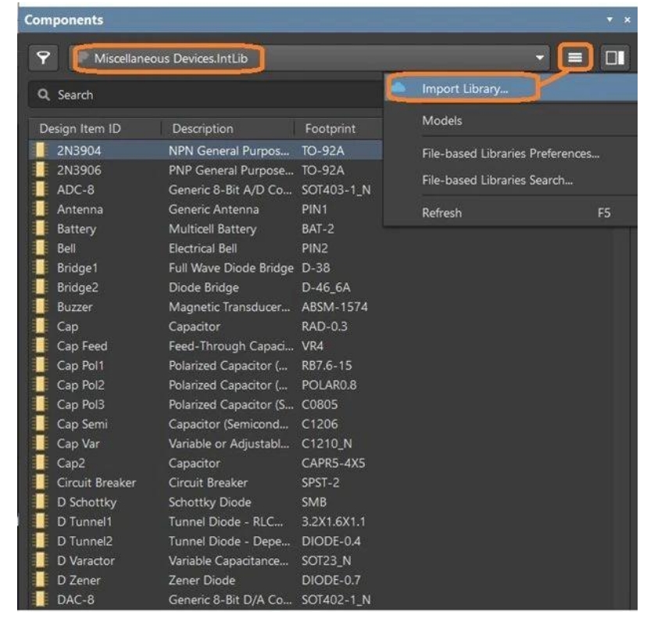Click the component icon for Circuit Breaker
The height and width of the screenshot is (619, 672).
coord(39,482)
